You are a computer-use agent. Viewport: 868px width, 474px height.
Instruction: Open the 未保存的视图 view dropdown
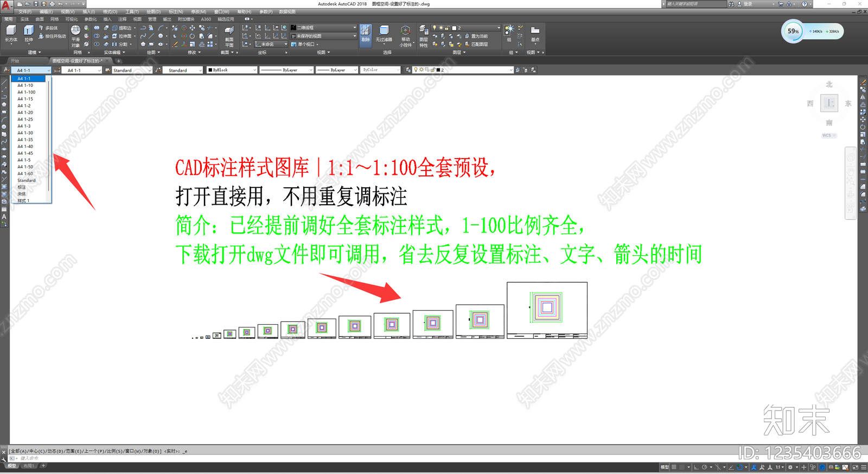323,36
